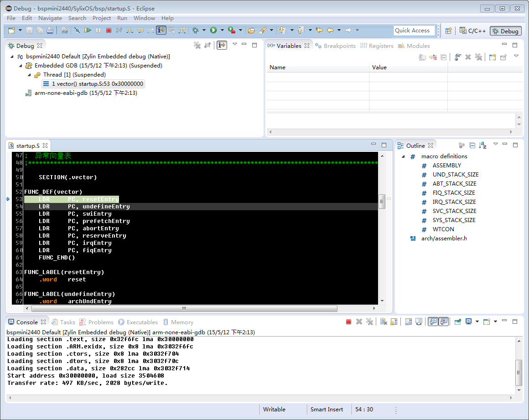Click the Run External Tools icon

[232, 31]
